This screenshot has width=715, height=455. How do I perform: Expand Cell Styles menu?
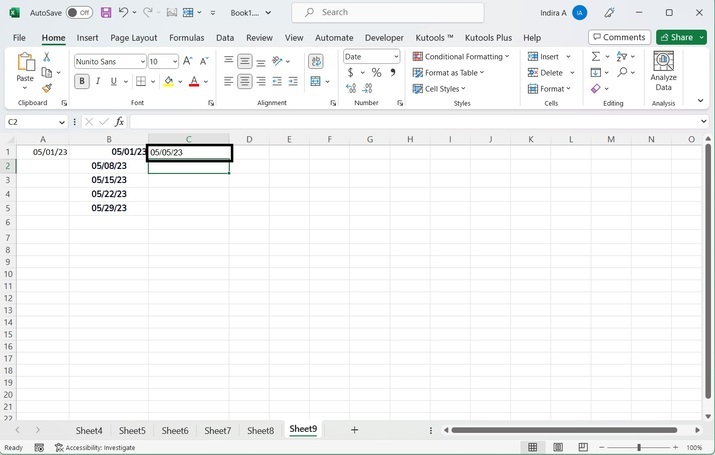439,88
